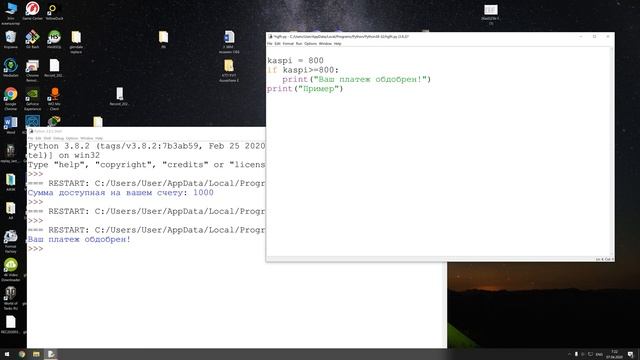This screenshot has height=360, width=640.
Task: Open the Google Chrome desktop shortcut
Action: [x=11, y=98]
